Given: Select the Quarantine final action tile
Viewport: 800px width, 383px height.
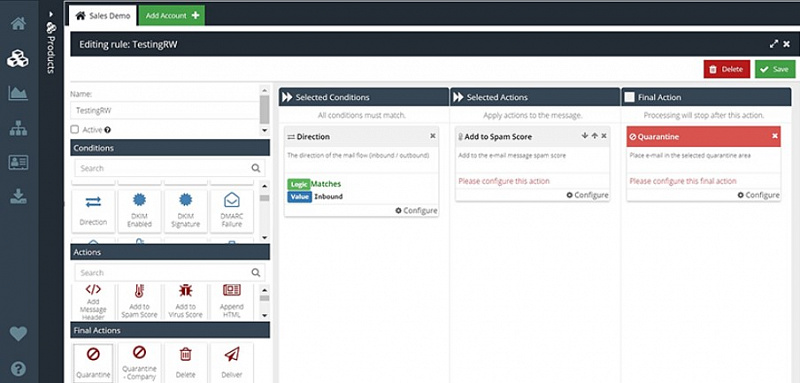Looking at the screenshot, I should [93, 362].
